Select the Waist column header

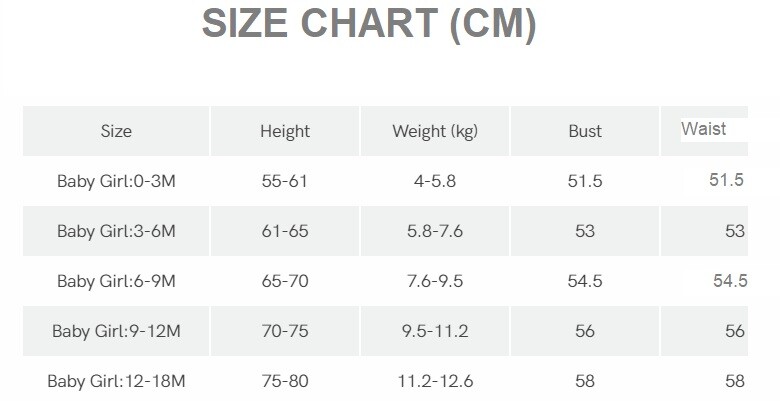[703, 129]
